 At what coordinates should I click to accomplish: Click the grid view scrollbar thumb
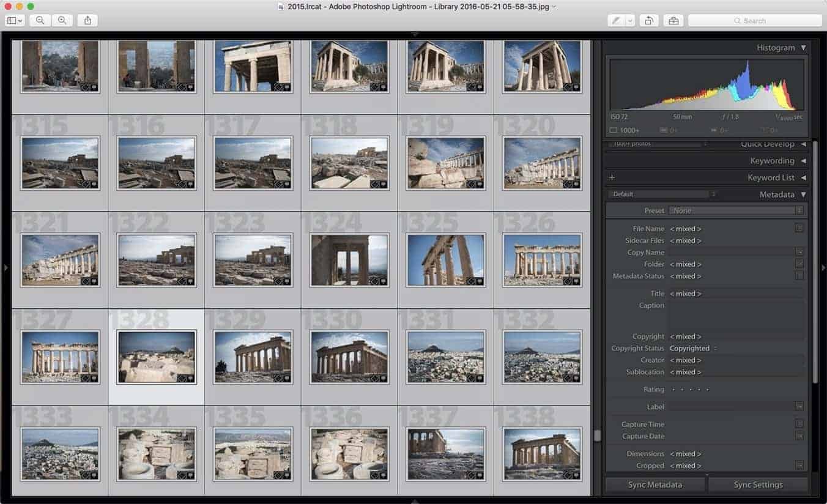pos(597,435)
